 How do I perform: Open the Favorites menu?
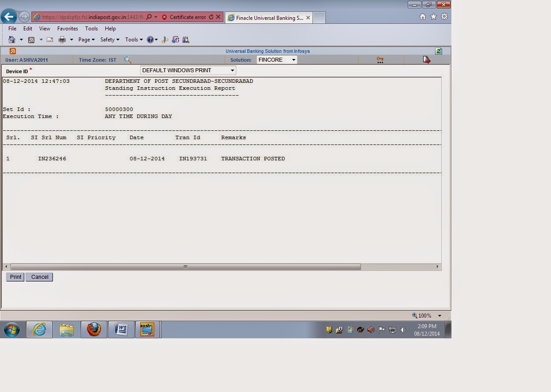pyautogui.click(x=67, y=29)
